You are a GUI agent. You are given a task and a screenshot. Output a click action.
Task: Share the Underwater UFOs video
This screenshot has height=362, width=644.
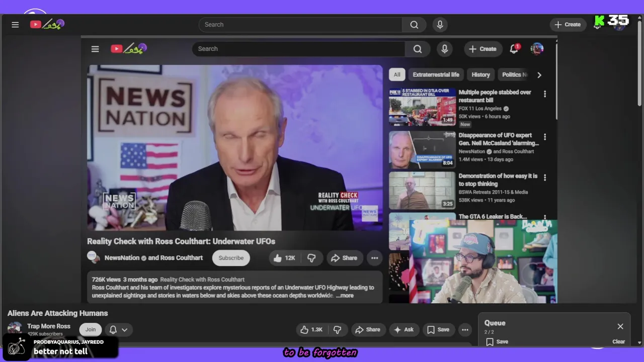[x=344, y=258]
